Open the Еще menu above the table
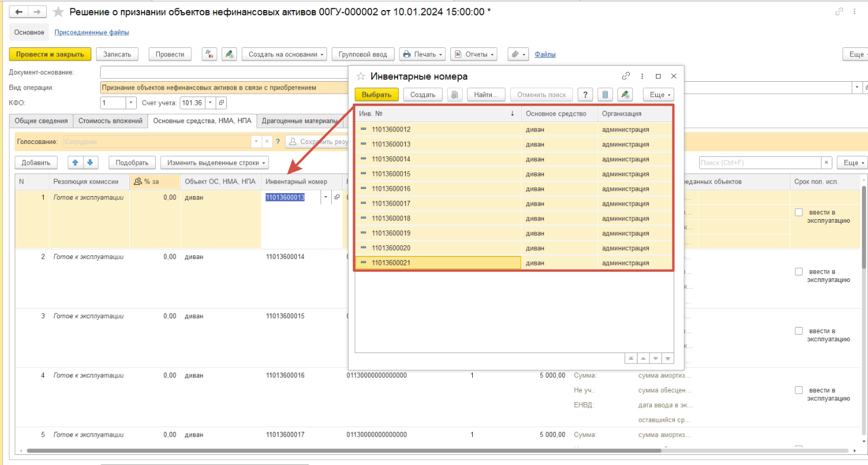The width and height of the screenshot is (868, 465). tap(852, 162)
